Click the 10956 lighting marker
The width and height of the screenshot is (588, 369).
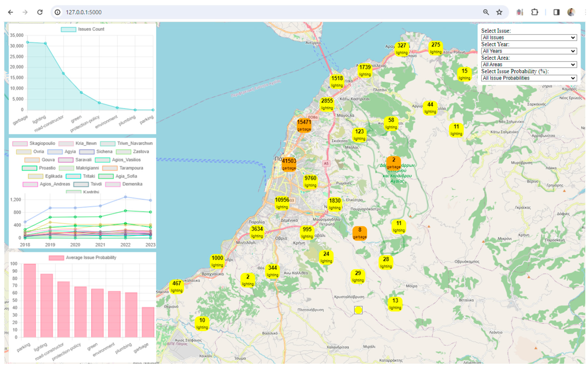(282, 203)
